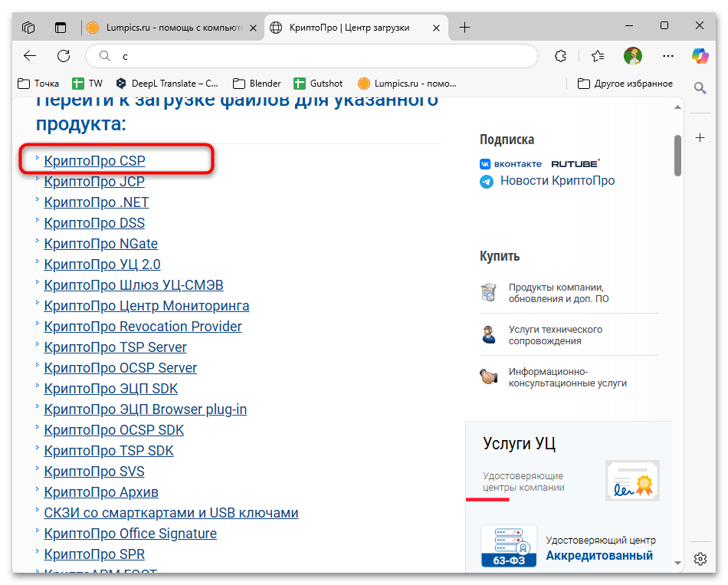
Task: Open the ВКонтакте subscription logo
Action: [x=510, y=164]
